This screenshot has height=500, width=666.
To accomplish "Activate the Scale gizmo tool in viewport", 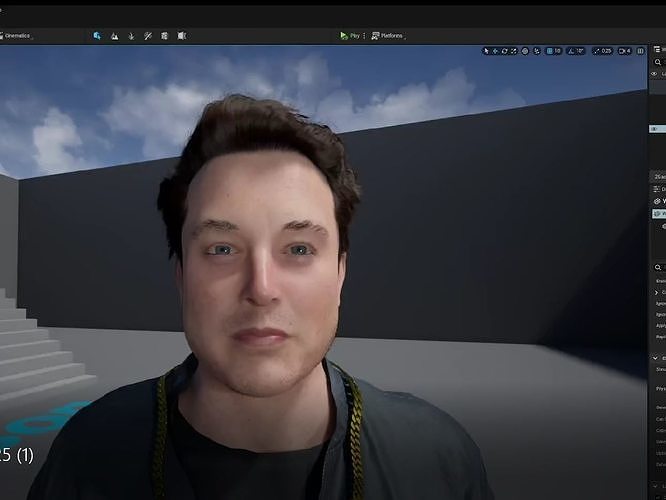I will click(514, 51).
